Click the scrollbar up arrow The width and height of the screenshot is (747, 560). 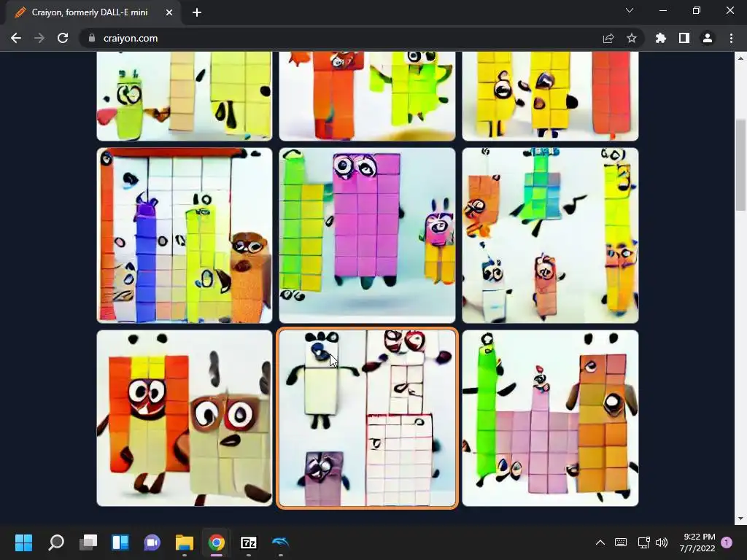click(740, 58)
